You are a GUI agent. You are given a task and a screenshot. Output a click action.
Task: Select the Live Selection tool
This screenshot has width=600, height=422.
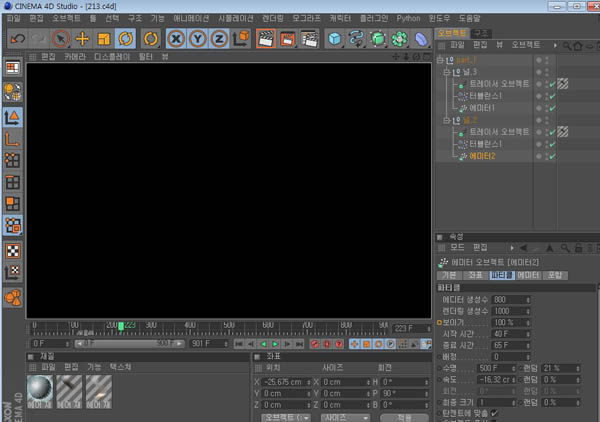click(x=60, y=39)
